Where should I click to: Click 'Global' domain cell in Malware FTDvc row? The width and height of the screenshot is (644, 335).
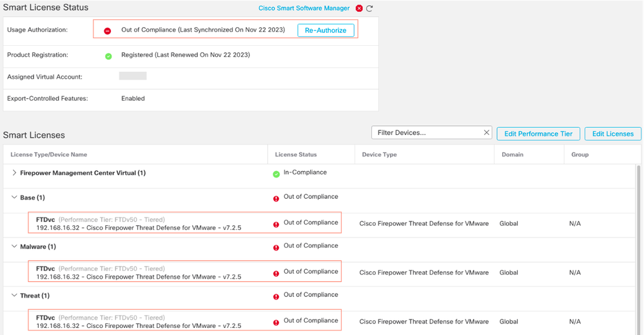click(x=509, y=272)
